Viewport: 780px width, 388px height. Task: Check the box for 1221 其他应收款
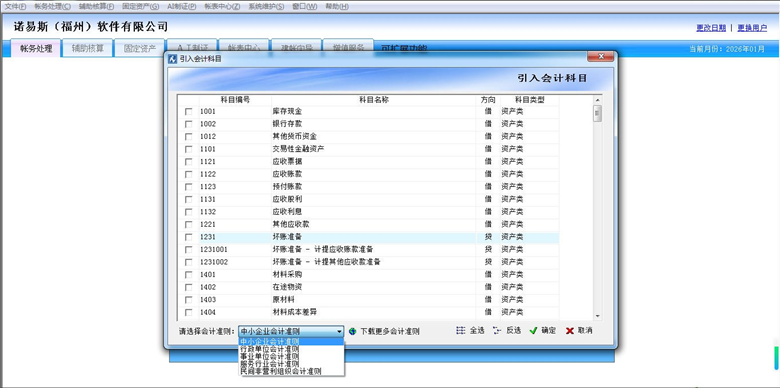189,224
